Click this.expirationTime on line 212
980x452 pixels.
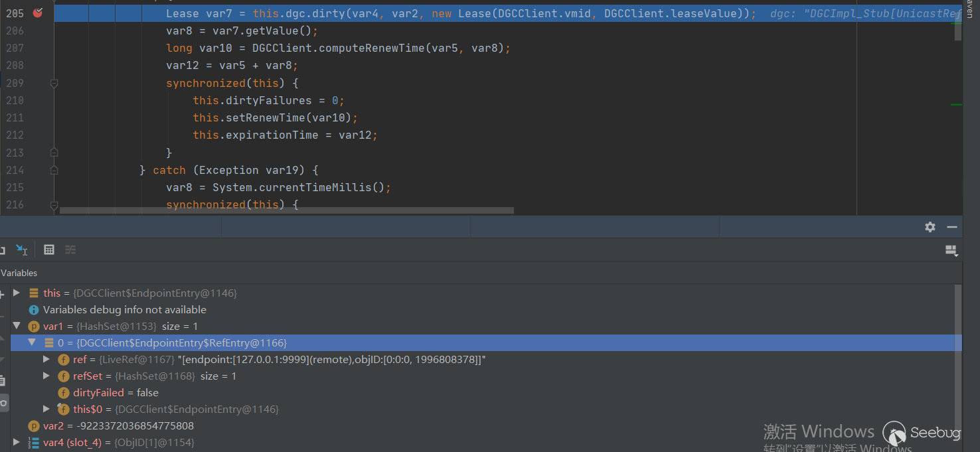click(256, 135)
